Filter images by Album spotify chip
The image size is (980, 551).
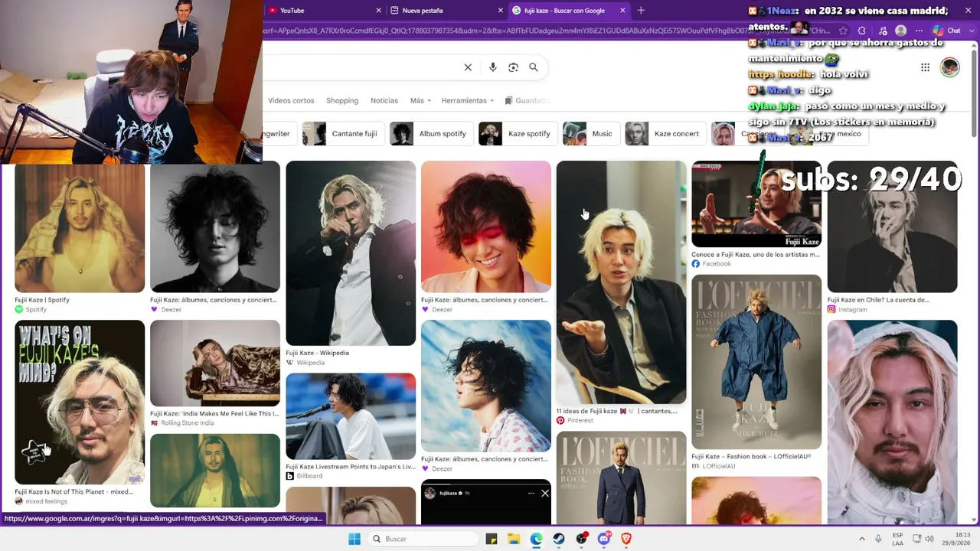pyautogui.click(x=431, y=133)
